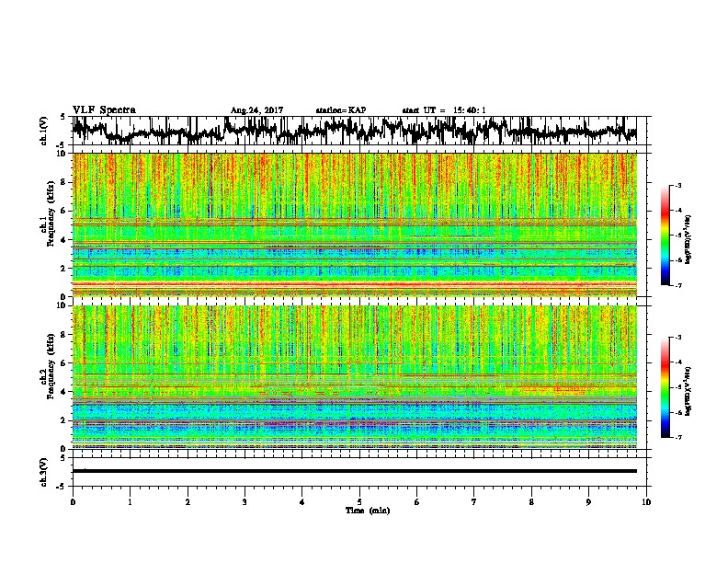Screen dimensions: 728x563
Task: Click time axis tick label '7'
Action: point(474,502)
